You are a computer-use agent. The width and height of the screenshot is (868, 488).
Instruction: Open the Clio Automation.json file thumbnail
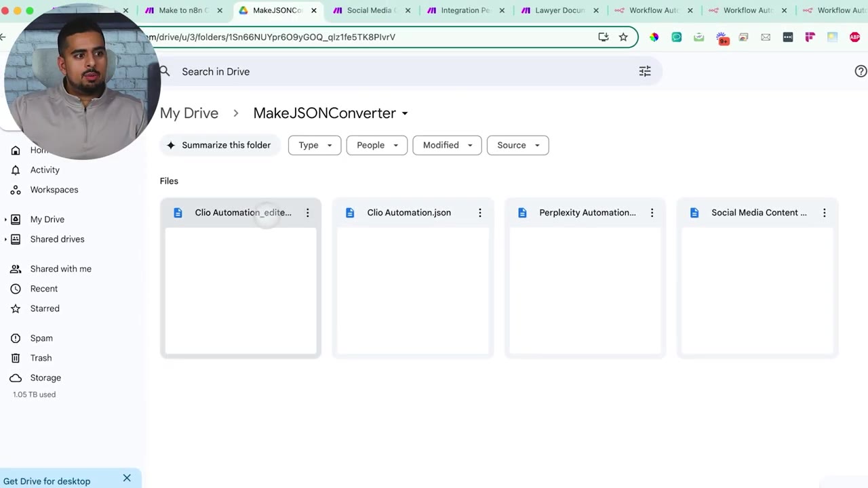(x=413, y=291)
